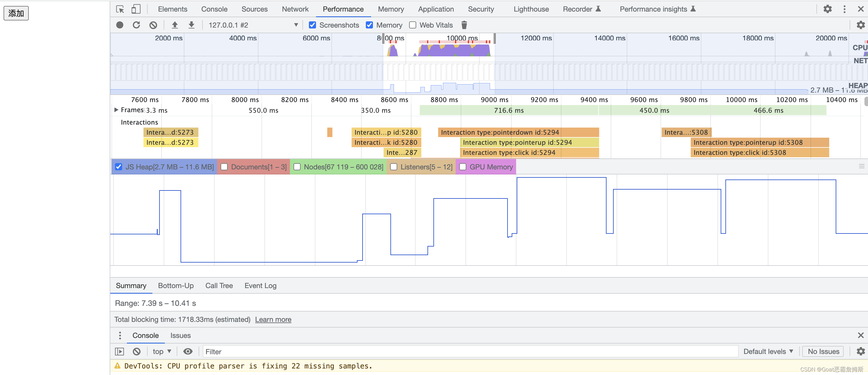Enable the Web Vitals checkbox
The height and width of the screenshot is (375, 868).
(412, 25)
